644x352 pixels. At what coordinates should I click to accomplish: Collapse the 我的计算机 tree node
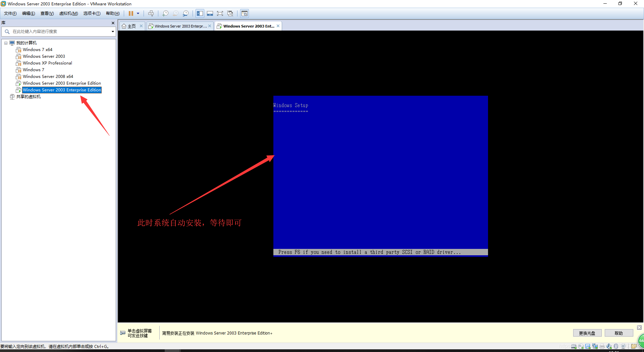(x=6, y=43)
